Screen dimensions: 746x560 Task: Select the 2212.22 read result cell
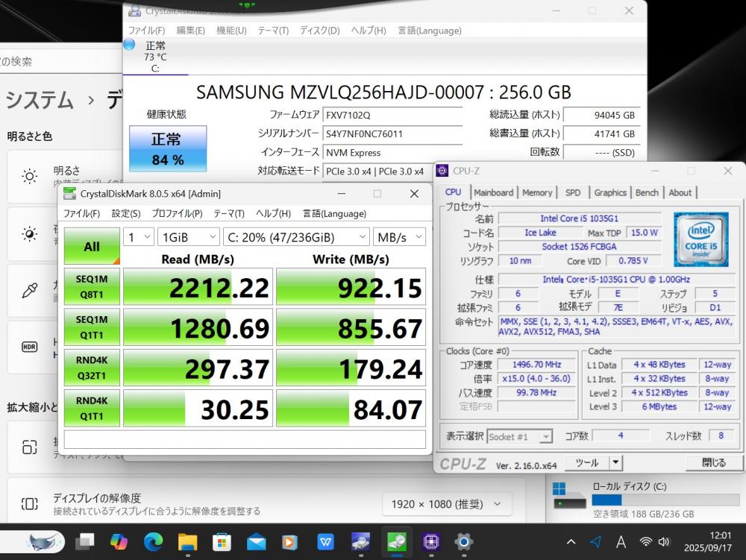(x=198, y=286)
